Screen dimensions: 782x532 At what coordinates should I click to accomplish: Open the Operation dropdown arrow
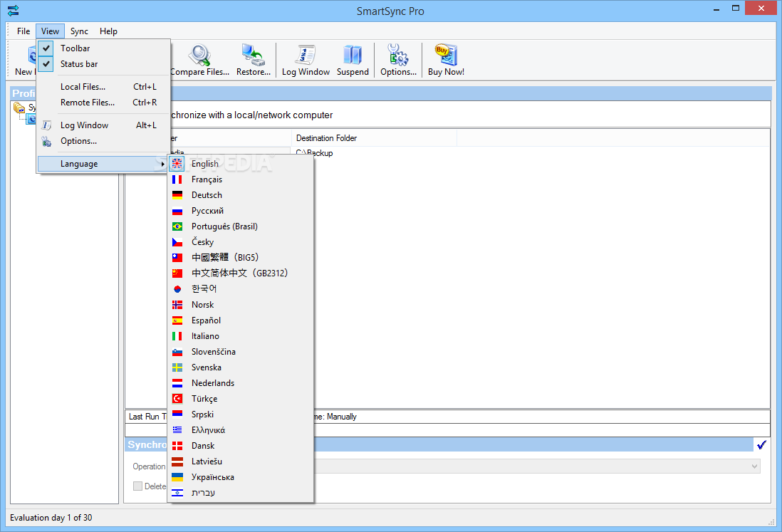754,466
